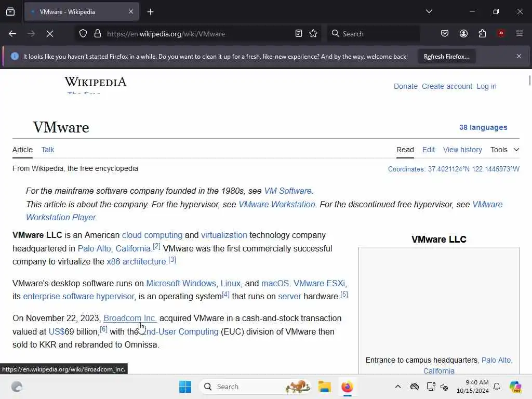532x399 pixels.
Task: Open the 38 languages selector
Action: coord(483,127)
